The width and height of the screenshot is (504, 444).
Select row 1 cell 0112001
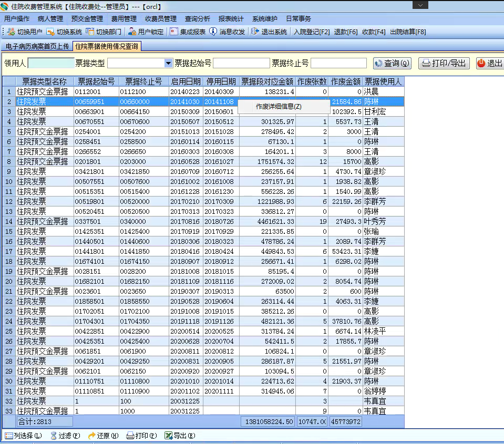[96, 91]
